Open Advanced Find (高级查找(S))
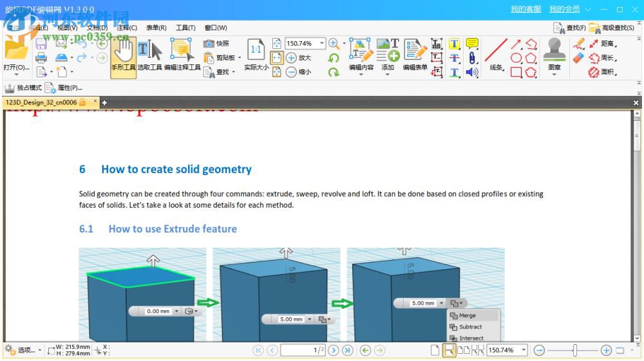The height and width of the screenshot is (361, 644). [612, 28]
